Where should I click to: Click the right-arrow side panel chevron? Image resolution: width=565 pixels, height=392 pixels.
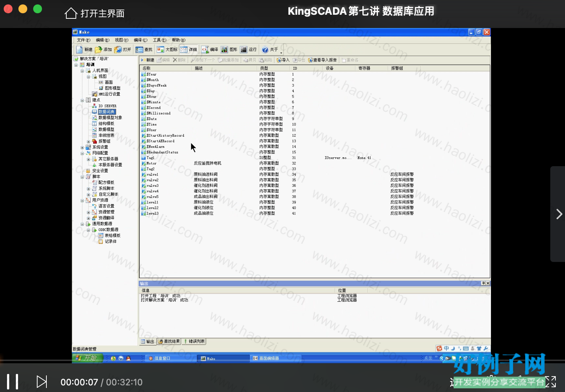(x=559, y=214)
